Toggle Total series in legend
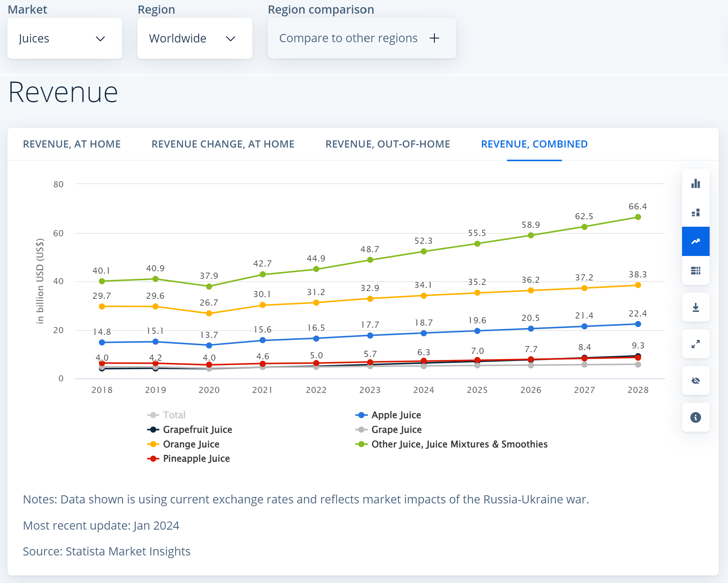The image size is (728, 583). click(x=174, y=415)
